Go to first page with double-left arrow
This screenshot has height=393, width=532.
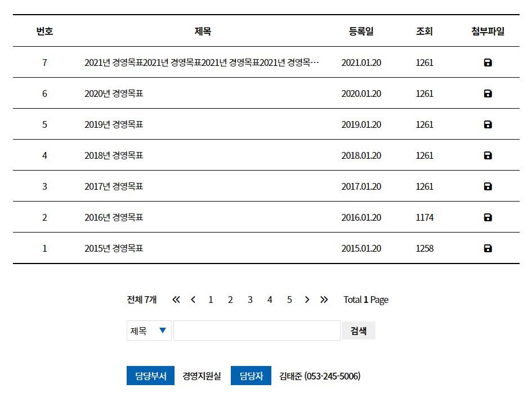[x=176, y=300]
